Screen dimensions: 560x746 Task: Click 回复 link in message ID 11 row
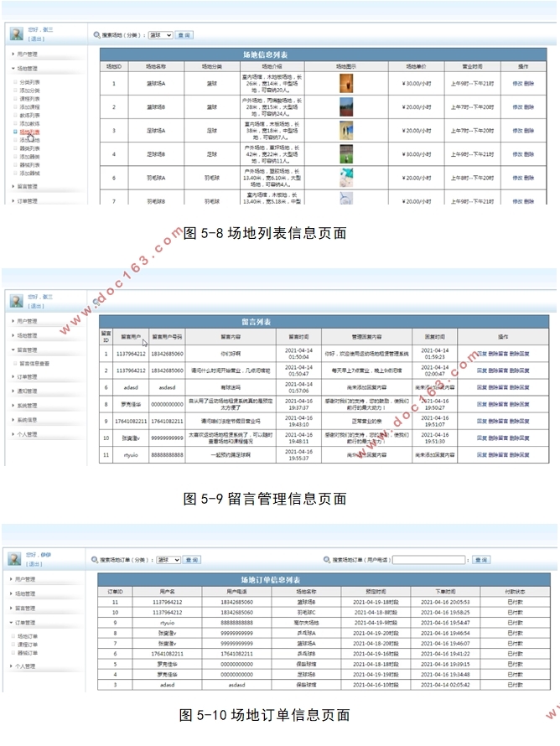coord(482,455)
